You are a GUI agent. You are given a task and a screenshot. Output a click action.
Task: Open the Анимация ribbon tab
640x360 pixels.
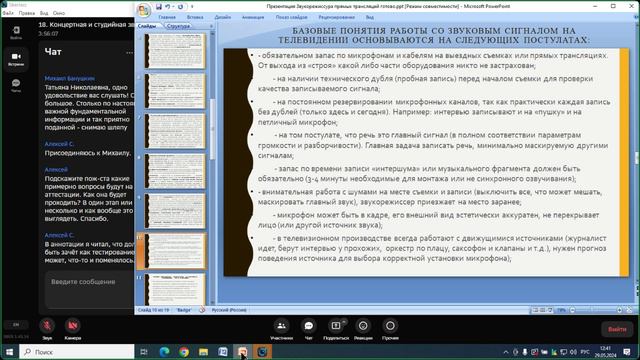pyautogui.click(x=253, y=17)
